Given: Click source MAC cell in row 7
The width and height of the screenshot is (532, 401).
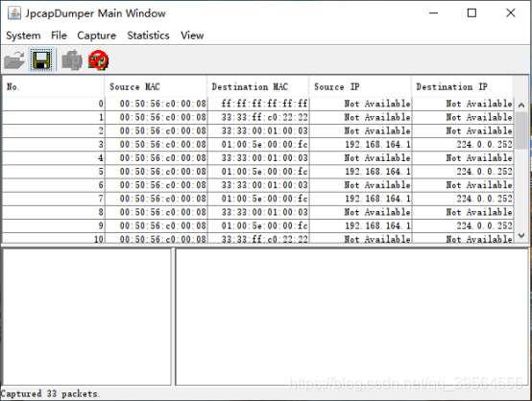Looking at the screenshot, I should coord(157,199).
